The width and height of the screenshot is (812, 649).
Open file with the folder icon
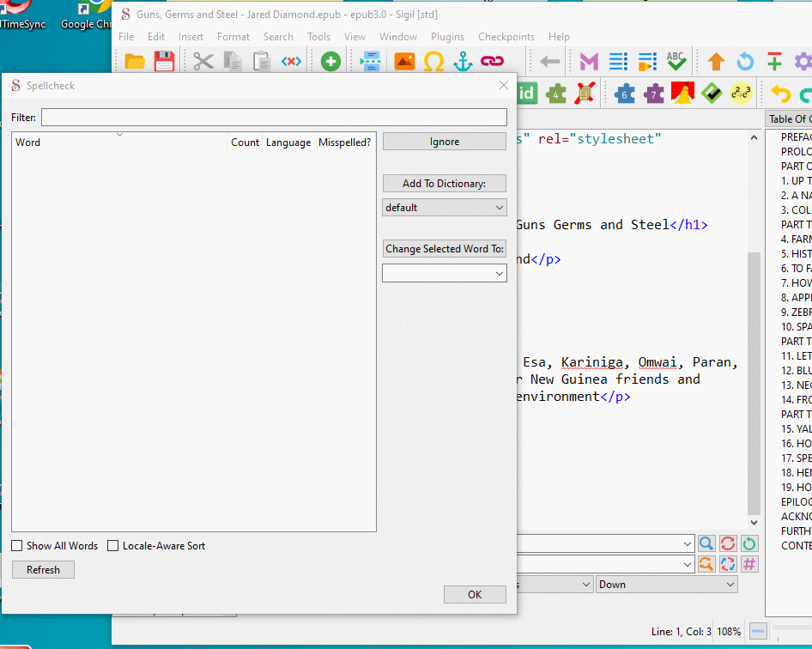point(135,62)
